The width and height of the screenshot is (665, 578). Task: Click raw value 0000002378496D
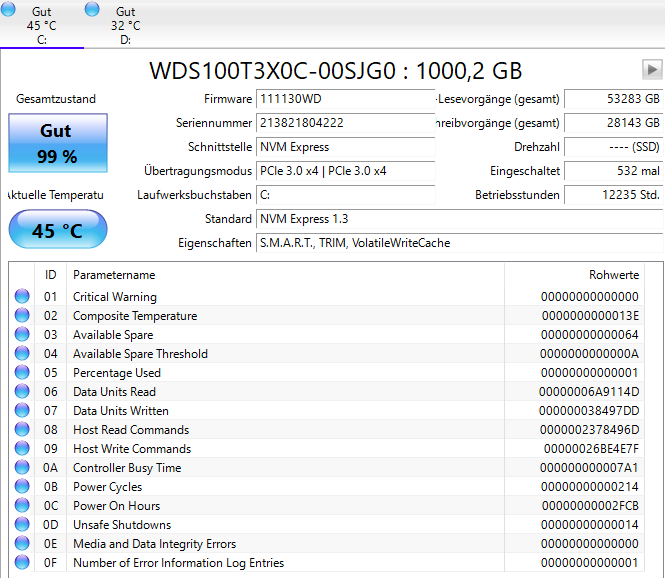coord(590,430)
